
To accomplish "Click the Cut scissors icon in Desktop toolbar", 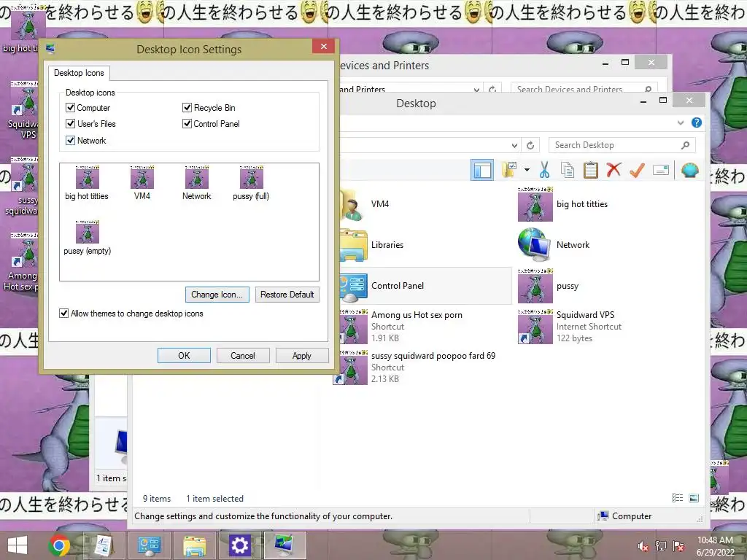I will (x=544, y=170).
